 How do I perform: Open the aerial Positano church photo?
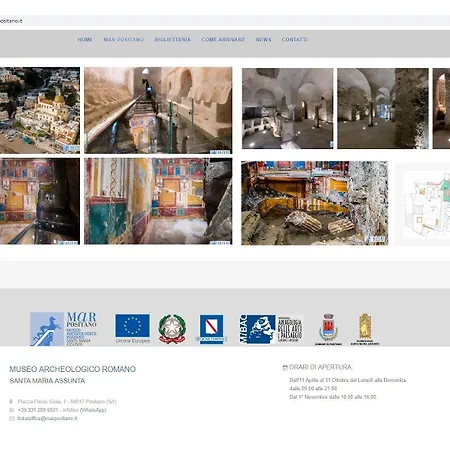[40, 110]
